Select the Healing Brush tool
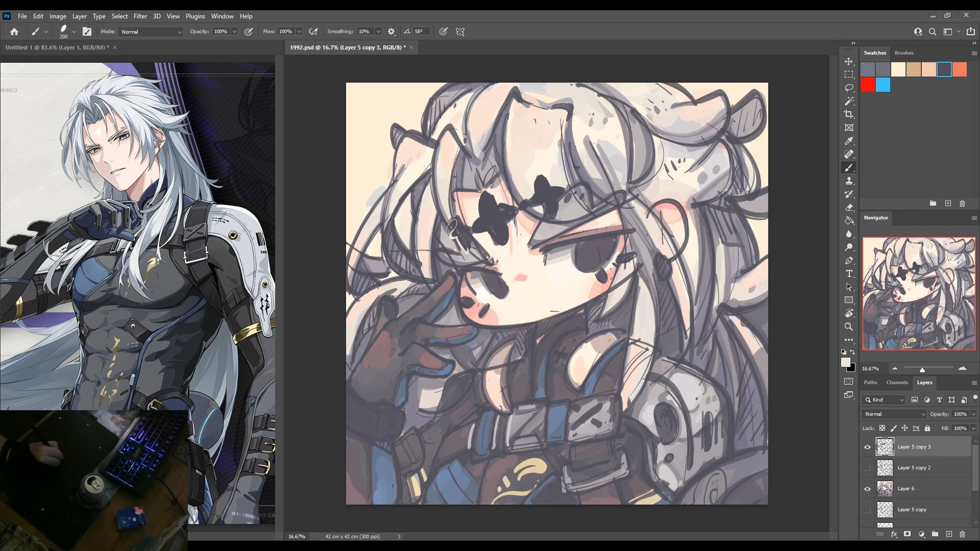 pyautogui.click(x=849, y=154)
